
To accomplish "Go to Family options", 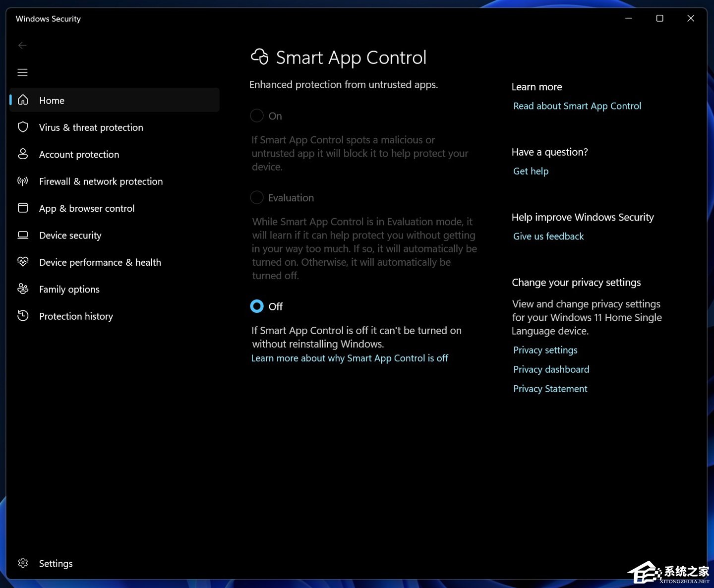I will [x=115, y=289].
